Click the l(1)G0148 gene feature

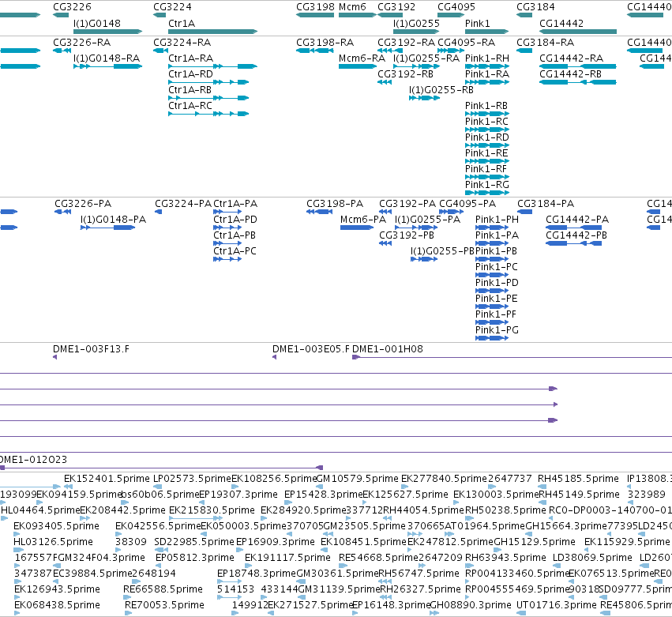click(x=107, y=32)
